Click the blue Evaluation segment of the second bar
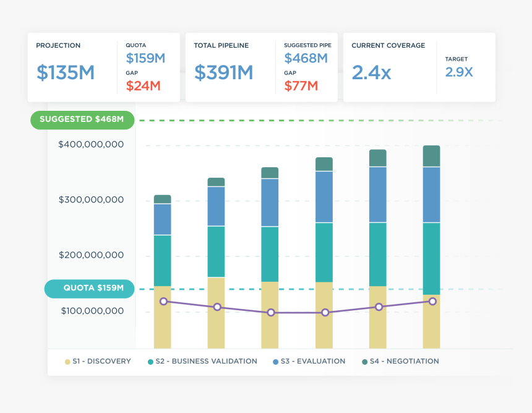 pos(216,206)
